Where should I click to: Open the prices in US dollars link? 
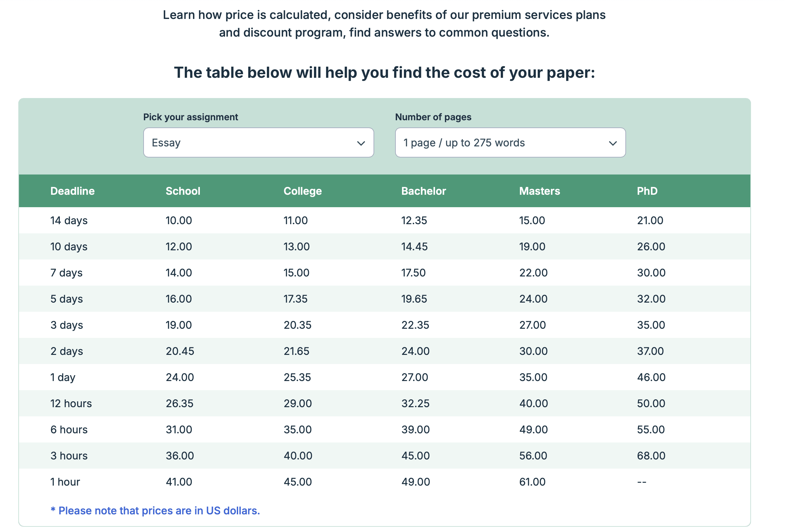(x=155, y=511)
